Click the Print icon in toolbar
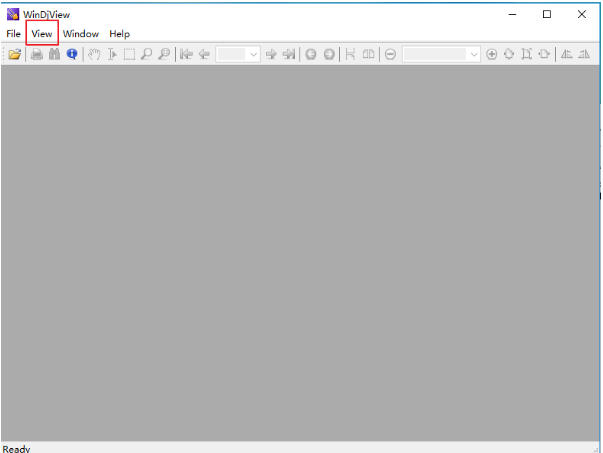Image resolution: width=603 pixels, height=453 pixels. click(x=37, y=54)
